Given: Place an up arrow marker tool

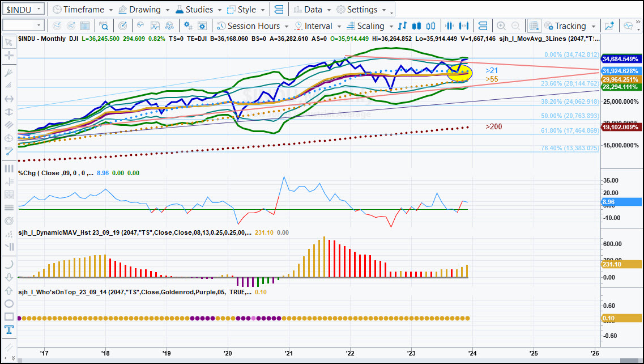Looking at the screenshot, I should (x=8, y=291).
